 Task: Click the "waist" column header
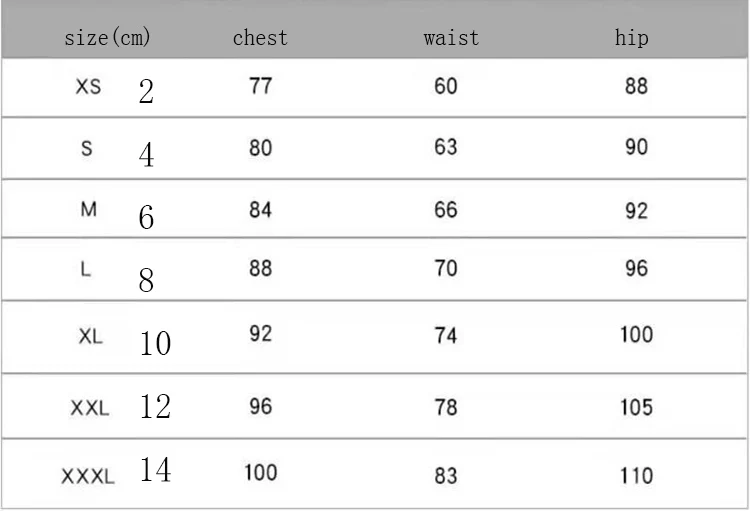click(451, 39)
